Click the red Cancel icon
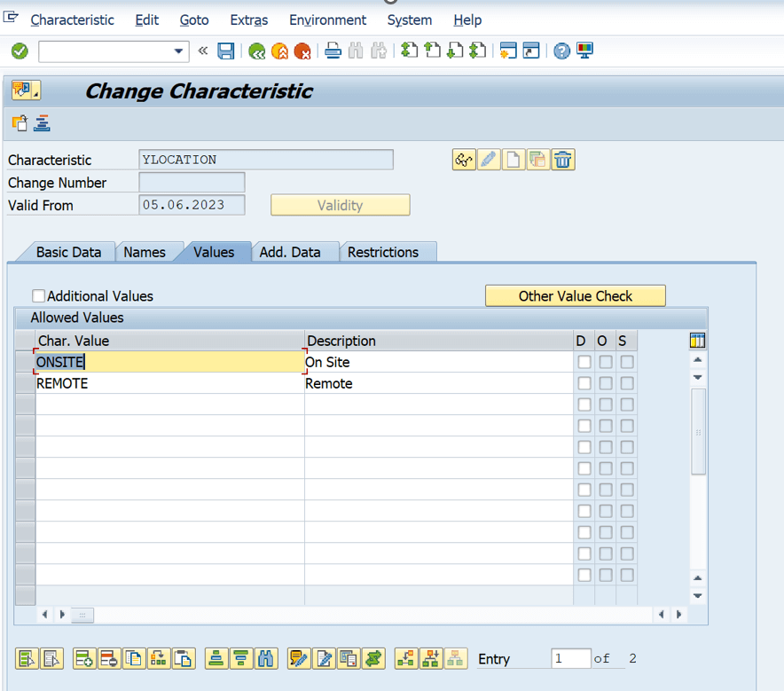This screenshot has height=691, width=784. (302, 51)
